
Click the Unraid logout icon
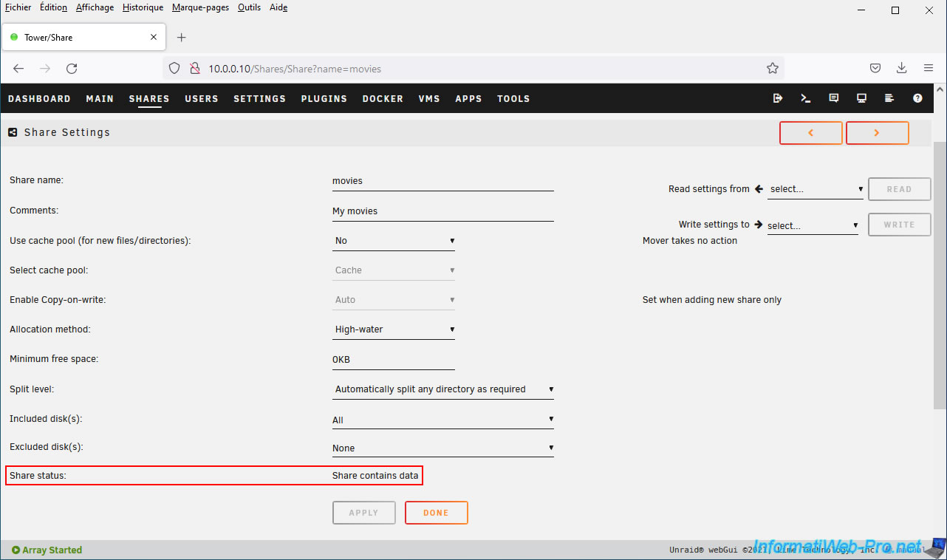(778, 98)
